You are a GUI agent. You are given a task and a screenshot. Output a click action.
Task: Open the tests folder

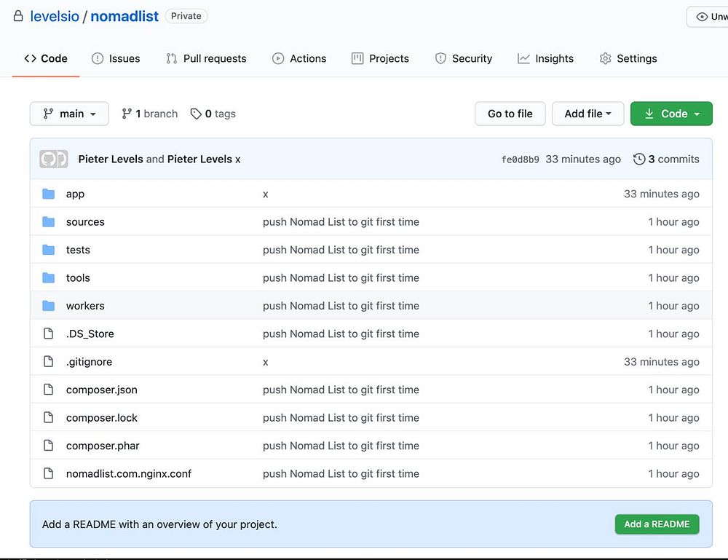(78, 250)
